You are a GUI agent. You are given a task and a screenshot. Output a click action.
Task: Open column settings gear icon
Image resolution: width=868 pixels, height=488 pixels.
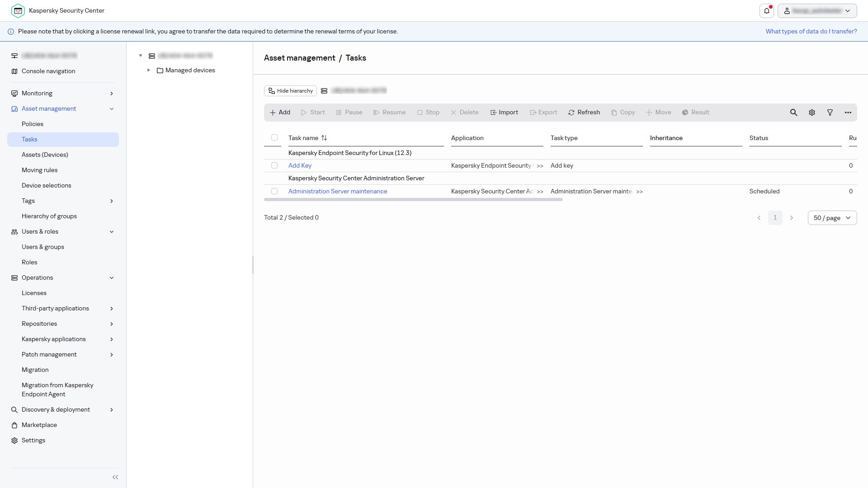[x=812, y=113]
